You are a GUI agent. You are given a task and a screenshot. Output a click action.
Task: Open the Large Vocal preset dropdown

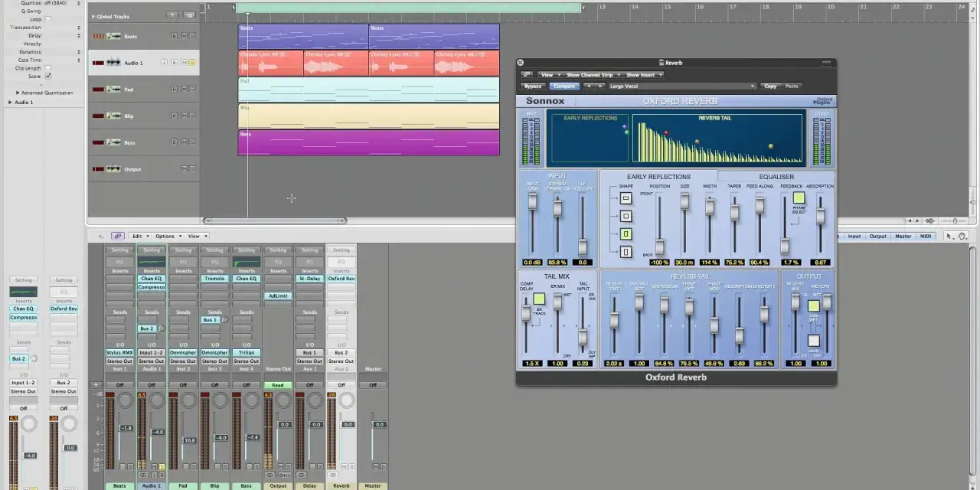pos(681,87)
